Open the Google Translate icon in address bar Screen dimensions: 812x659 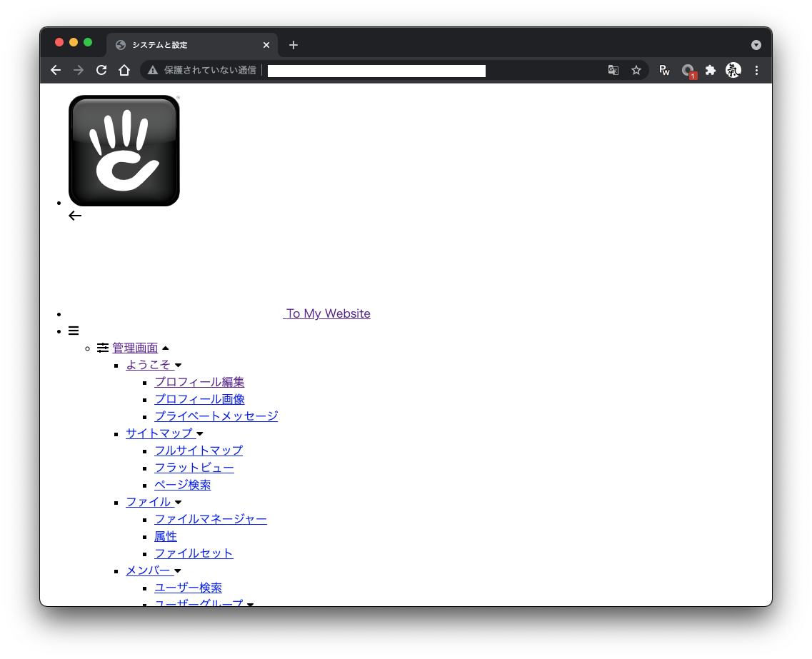613,70
